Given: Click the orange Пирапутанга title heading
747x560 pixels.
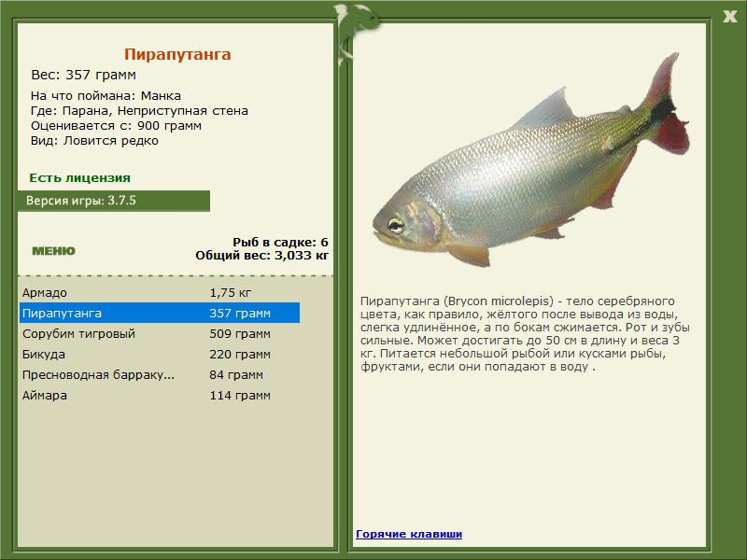Looking at the screenshot, I should [177, 54].
